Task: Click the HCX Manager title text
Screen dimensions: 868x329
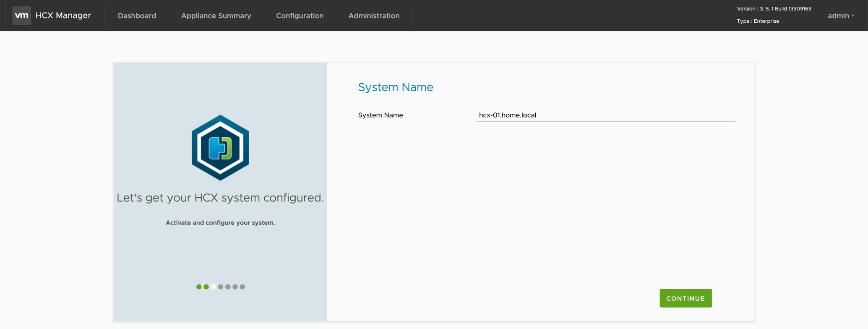Action: (x=63, y=16)
